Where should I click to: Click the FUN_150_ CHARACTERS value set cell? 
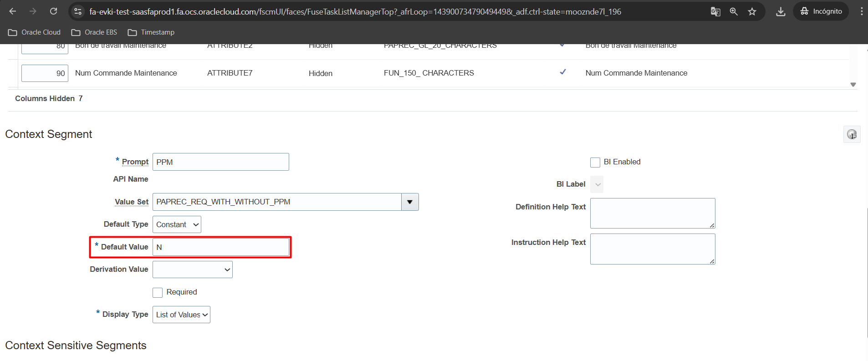429,73
